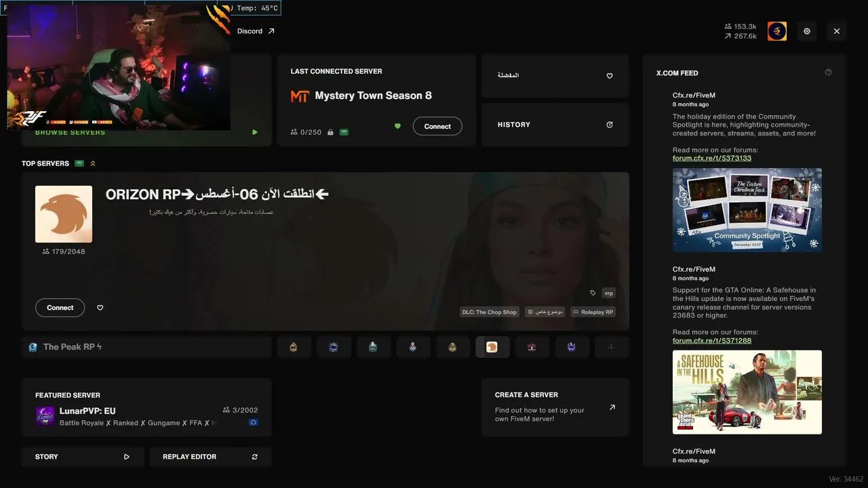Select the DLC: The Chop Shop tag
This screenshot has width=868, height=488.
[489, 312]
